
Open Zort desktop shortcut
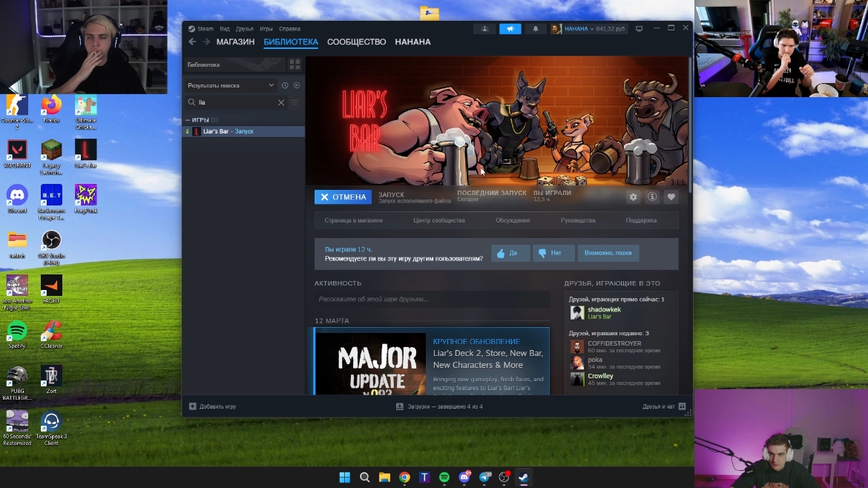tap(51, 380)
